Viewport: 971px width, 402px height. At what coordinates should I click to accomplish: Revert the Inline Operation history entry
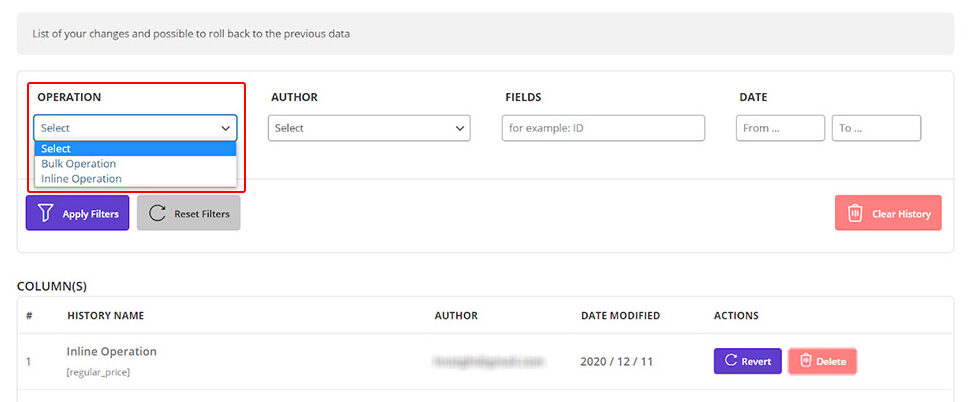point(747,361)
